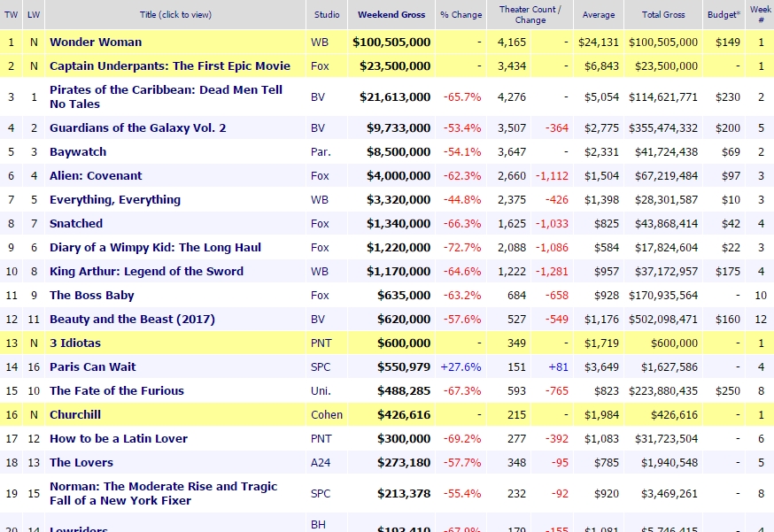The image size is (774, 532).
Task: Sort by the Studio column header
Action: [327, 15]
